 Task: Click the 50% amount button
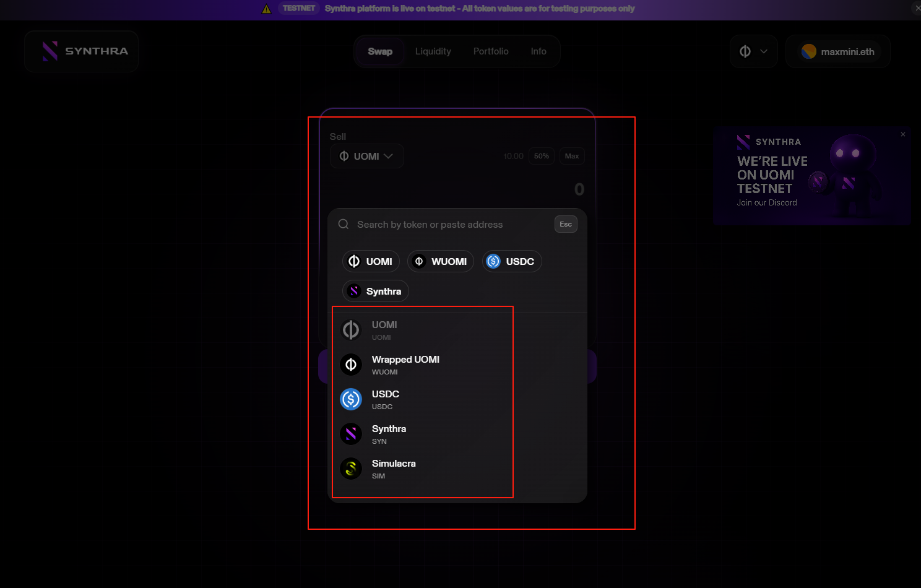coord(542,156)
